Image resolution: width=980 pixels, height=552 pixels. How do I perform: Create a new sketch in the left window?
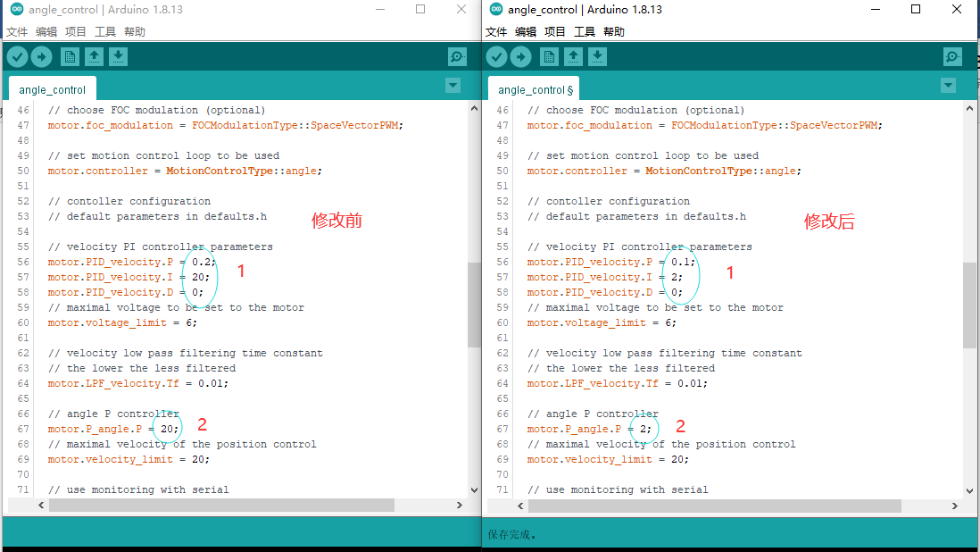tap(69, 56)
